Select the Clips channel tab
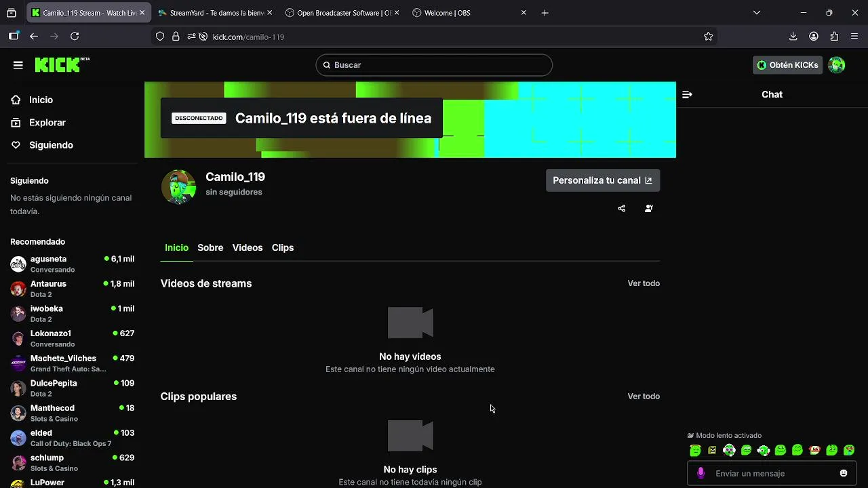868x488 pixels. tap(283, 248)
